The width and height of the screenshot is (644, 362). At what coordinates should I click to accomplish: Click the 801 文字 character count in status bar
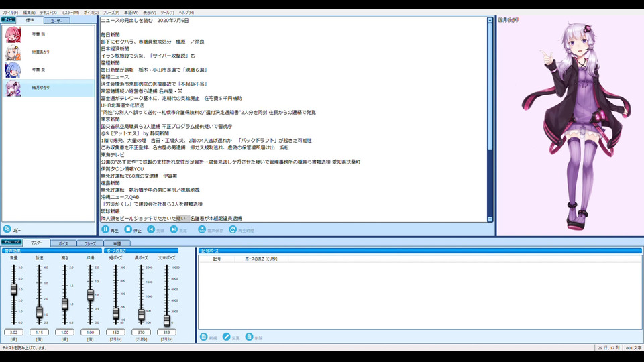click(x=633, y=348)
